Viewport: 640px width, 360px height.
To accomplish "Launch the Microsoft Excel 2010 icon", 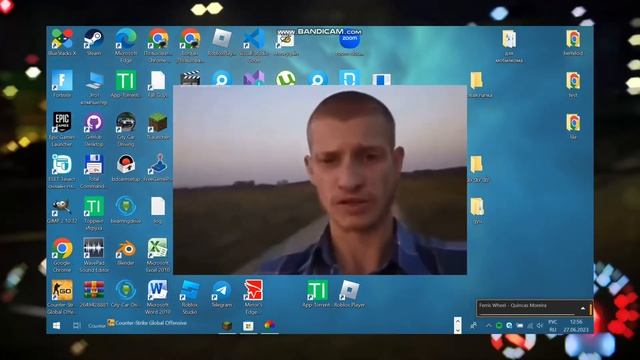I will (158, 255).
